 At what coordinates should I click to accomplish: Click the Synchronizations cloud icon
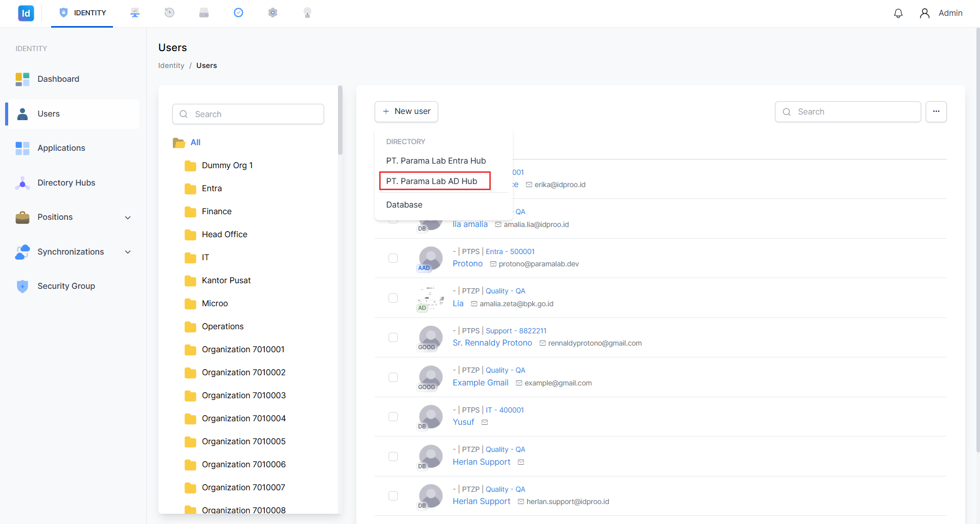pyautogui.click(x=22, y=252)
